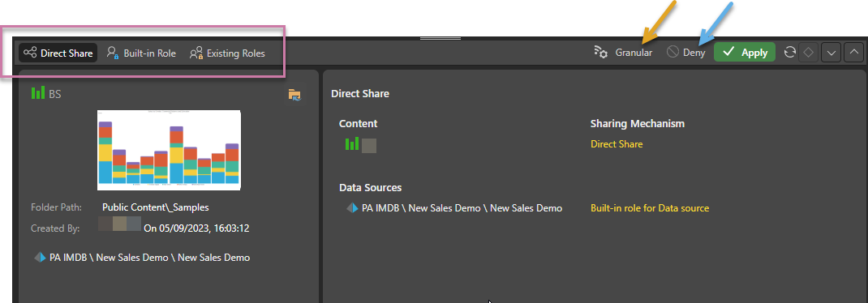The height and width of the screenshot is (303, 868).
Task: Click the Granular text label
Action: pos(634,53)
